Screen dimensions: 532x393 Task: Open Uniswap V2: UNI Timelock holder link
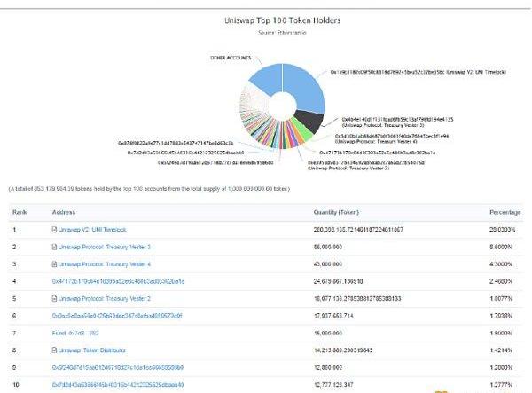pos(92,230)
